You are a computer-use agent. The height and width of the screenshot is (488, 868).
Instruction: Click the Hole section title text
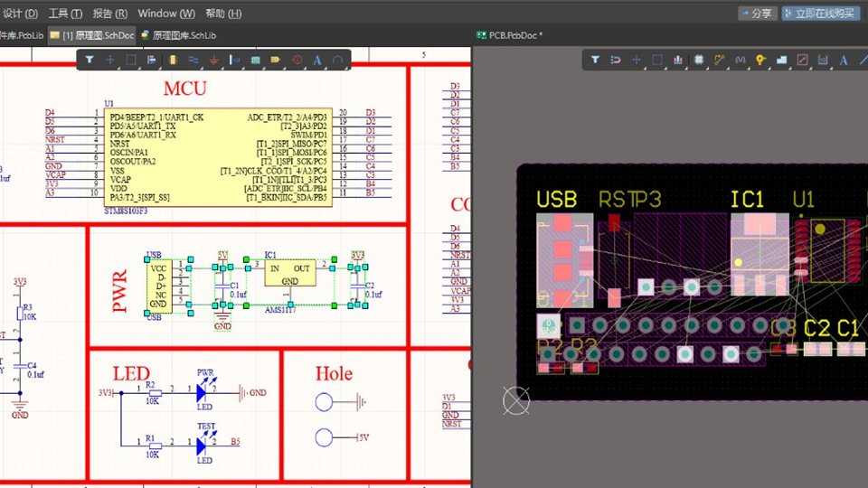point(334,373)
